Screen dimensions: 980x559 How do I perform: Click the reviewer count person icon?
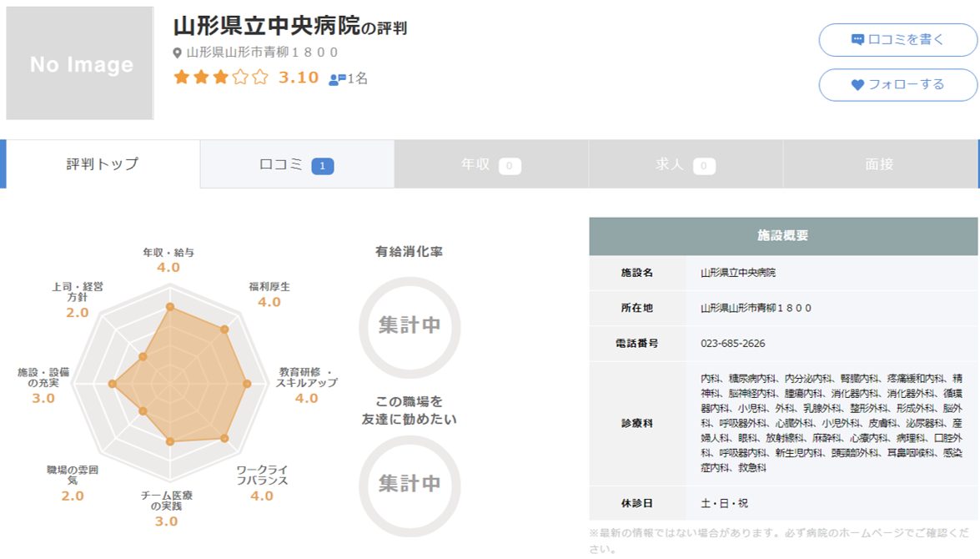coord(337,79)
